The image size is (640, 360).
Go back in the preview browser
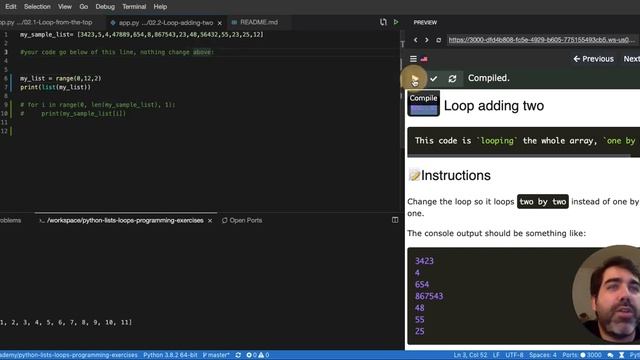(x=416, y=40)
